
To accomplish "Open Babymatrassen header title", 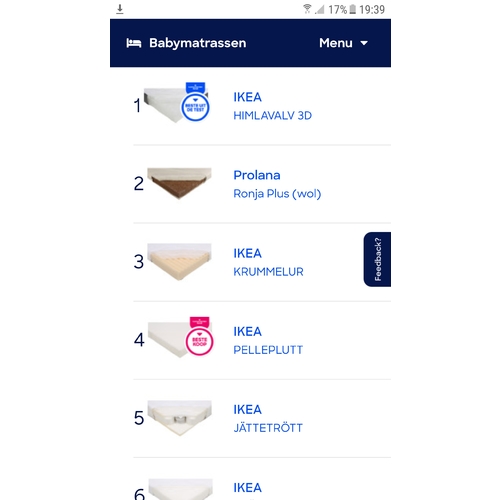I will point(197,43).
